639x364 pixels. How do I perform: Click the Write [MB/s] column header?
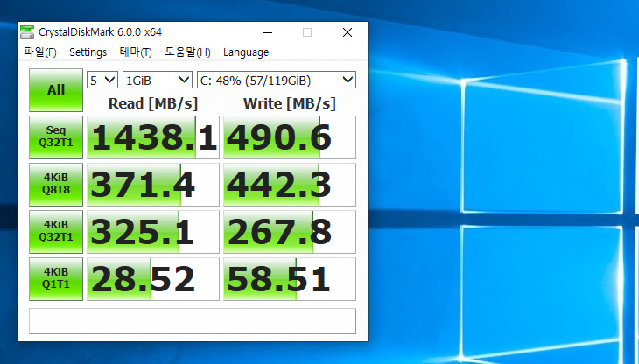(290, 103)
